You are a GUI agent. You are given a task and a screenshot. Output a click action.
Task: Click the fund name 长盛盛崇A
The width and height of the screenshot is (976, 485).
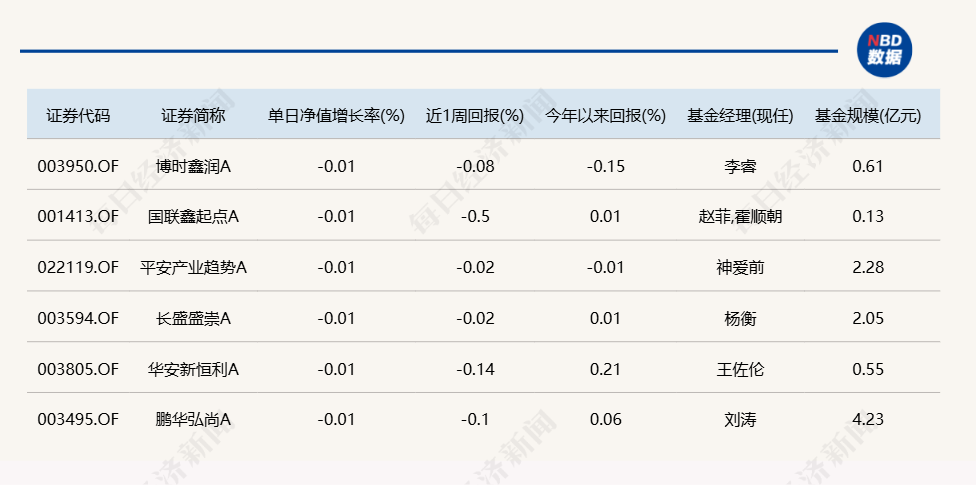tap(194, 319)
